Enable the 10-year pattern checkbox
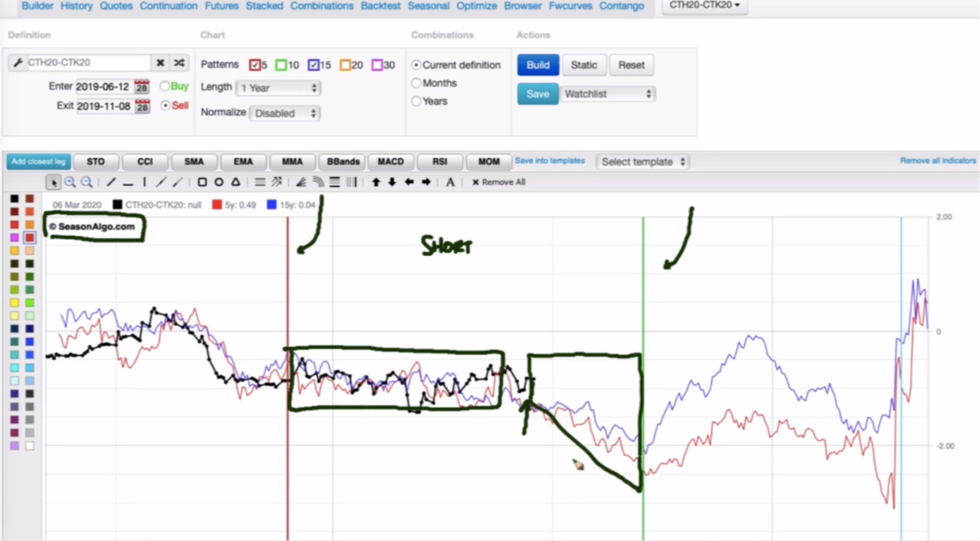Image resolution: width=980 pixels, height=541 pixels. (281, 65)
